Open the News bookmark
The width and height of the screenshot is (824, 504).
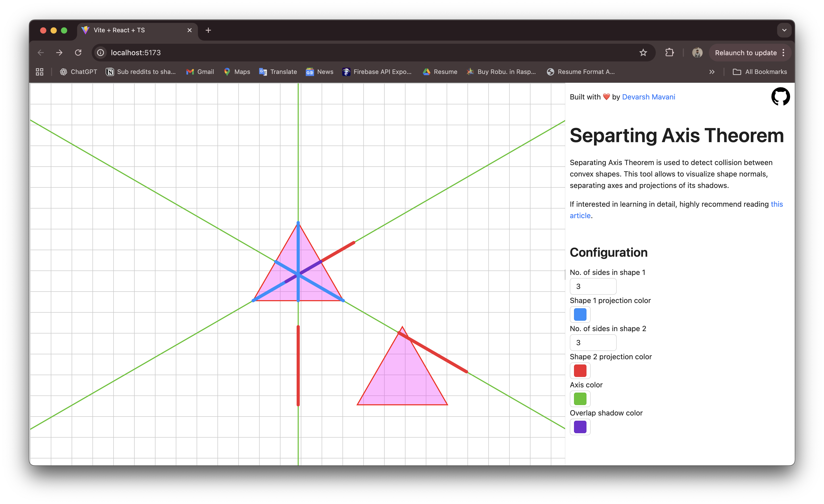coord(319,72)
